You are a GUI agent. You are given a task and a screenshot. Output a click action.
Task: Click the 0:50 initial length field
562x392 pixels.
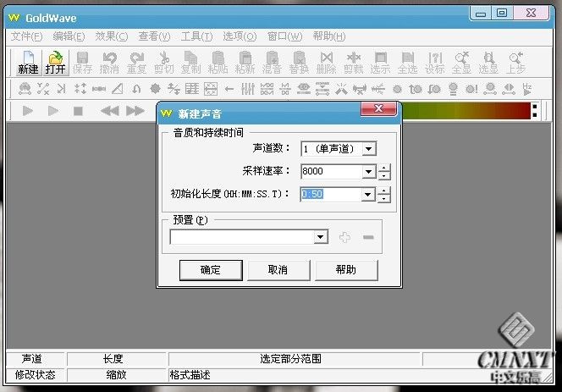click(x=331, y=195)
